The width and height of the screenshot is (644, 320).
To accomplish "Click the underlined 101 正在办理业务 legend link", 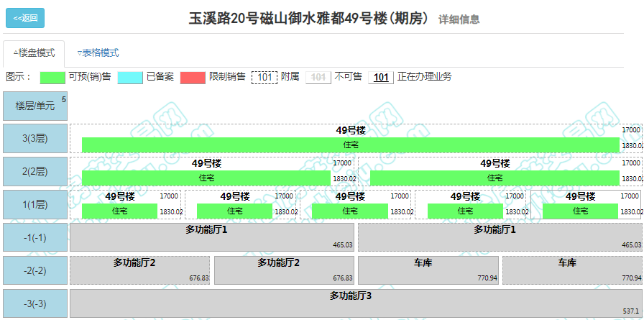I will click(x=381, y=77).
